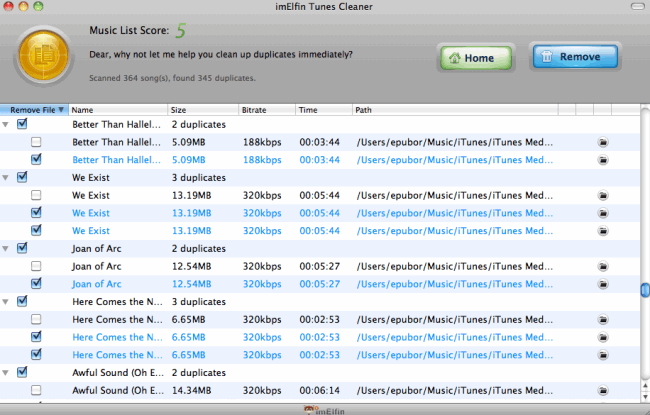Collapse the Joan of Arc group
Screen dimensions: 650x415
pyautogui.click(x=5, y=249)
